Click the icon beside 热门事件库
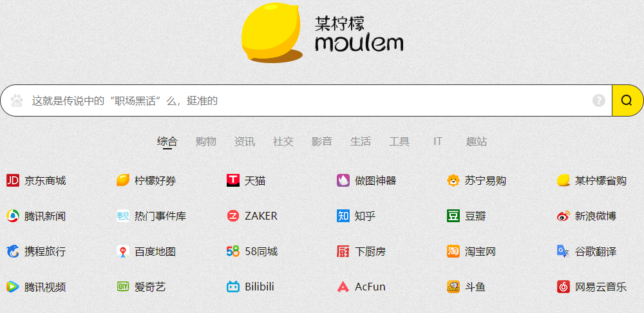This screenshot has width=644, height=313. click(x=123, y=216)
